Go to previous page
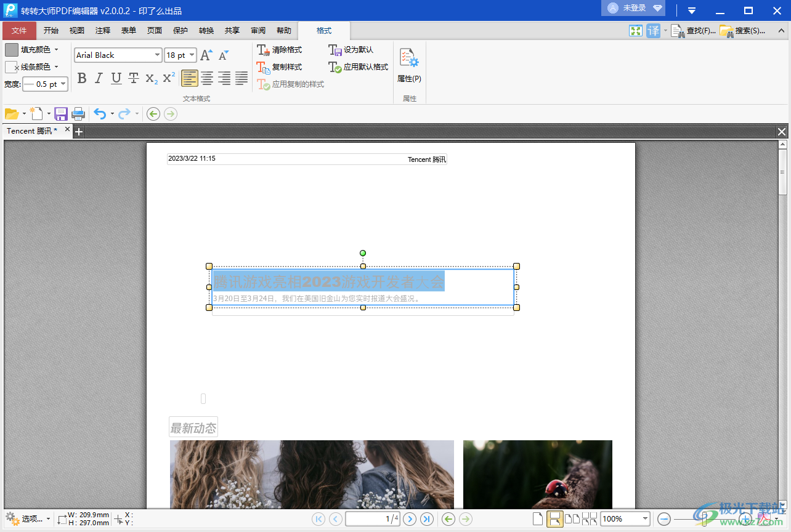The width and height of the screenshot is (791, 532). click(x=336, y=519)
